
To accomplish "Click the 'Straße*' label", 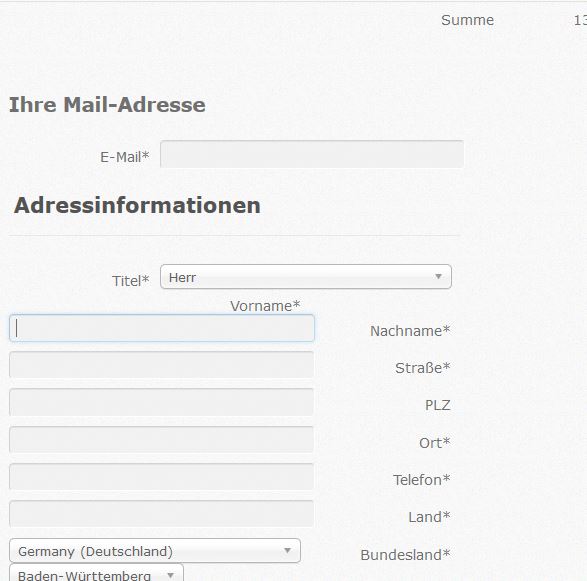I will (x=423, y=368).
